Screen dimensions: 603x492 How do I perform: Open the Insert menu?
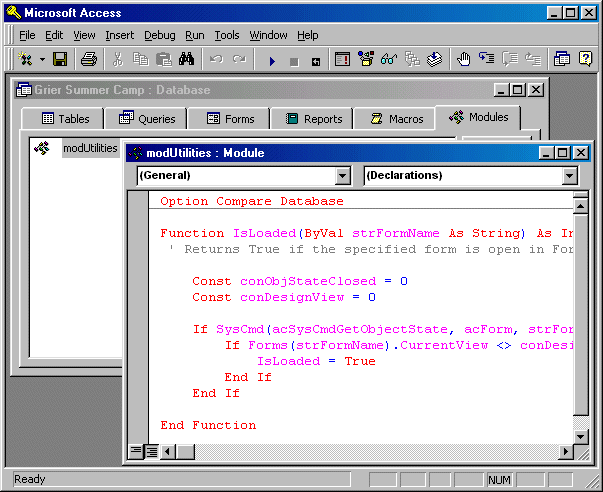[x=120, y=35]
